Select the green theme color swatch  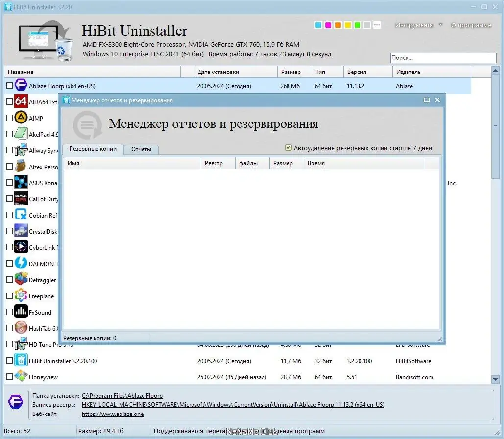click(357, 25)
